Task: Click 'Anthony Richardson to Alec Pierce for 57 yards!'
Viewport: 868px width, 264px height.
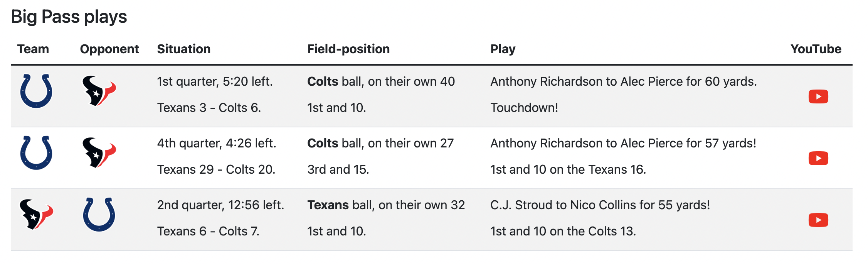Action: [623, 143]
